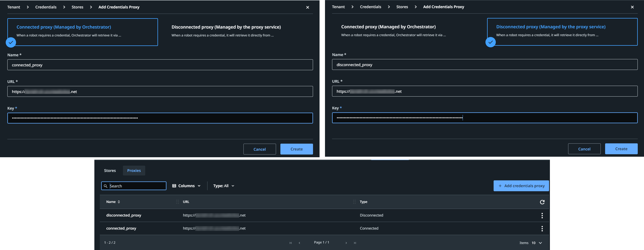Switch to the Proxies tab

pyautogui.click(x=134, y=171)
